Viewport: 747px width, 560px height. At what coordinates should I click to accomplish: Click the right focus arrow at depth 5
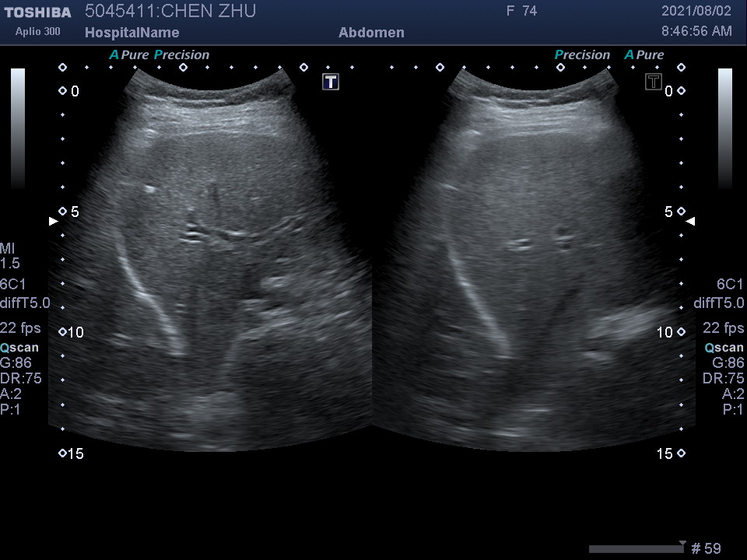tap(691, 222)
